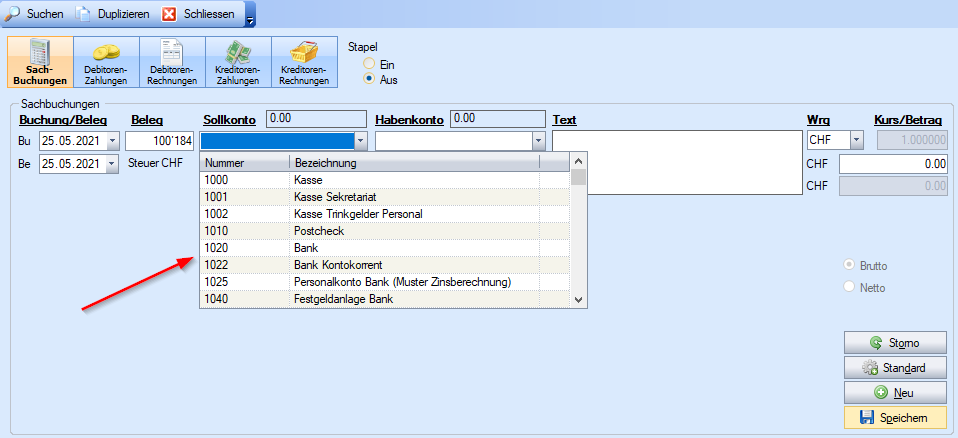Screen dimensions: 958x438
Task: Select account 1040 Festgeldanlage Bank
Action: point(385,299)
